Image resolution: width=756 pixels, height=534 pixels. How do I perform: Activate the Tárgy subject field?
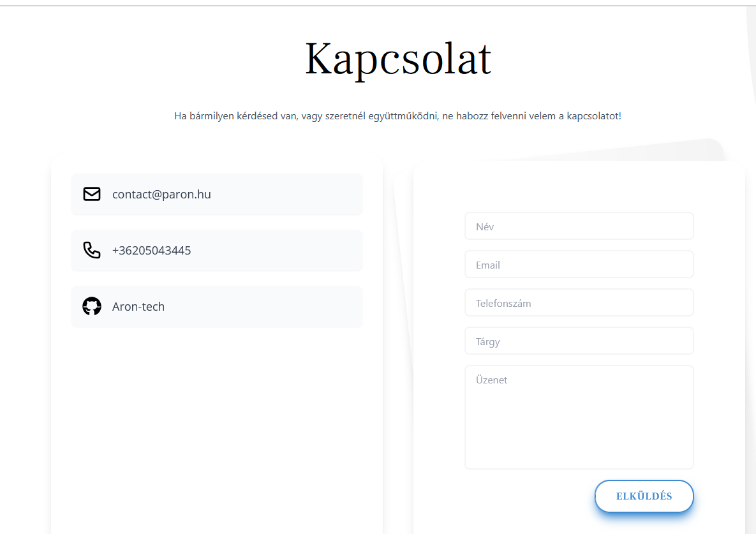[x=579, y=341]
